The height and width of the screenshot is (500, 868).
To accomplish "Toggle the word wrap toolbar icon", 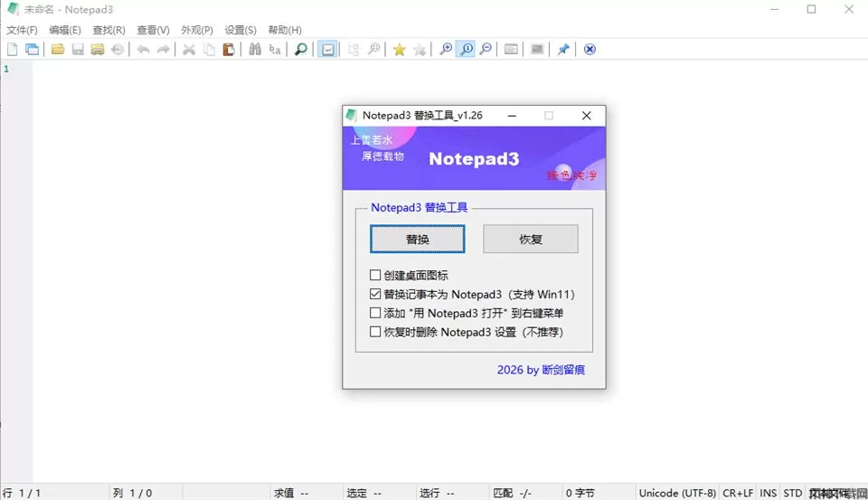I will click(x=328, y=50).
